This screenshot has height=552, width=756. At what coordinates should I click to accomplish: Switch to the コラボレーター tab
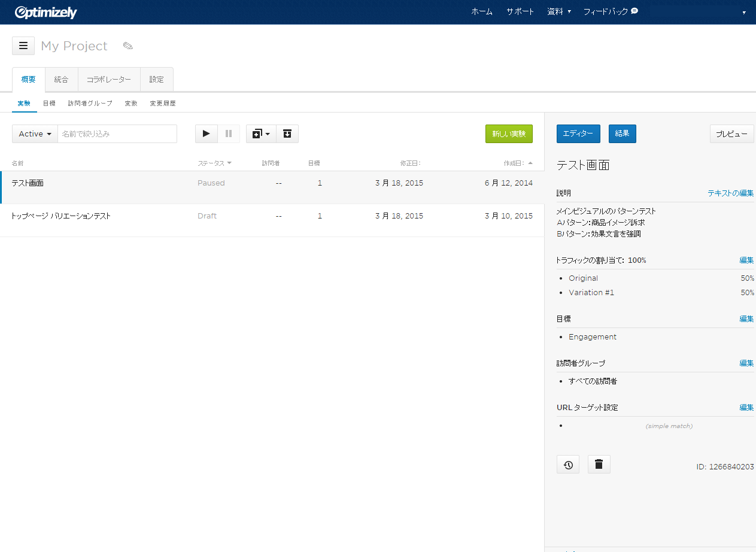pos(109,79)
